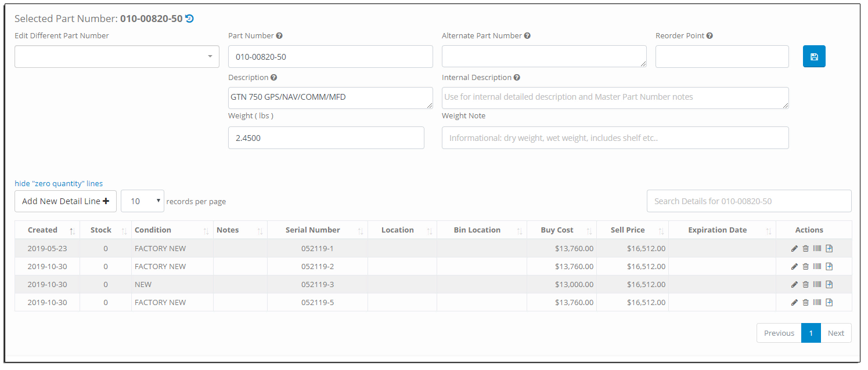Focus the Part Number input field

pos(330,56)
